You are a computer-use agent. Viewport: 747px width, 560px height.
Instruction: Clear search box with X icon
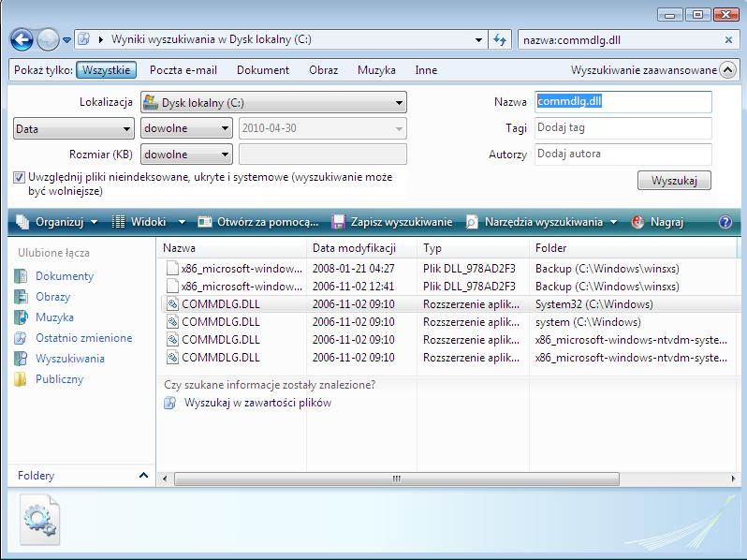click(x=728, y=40)
